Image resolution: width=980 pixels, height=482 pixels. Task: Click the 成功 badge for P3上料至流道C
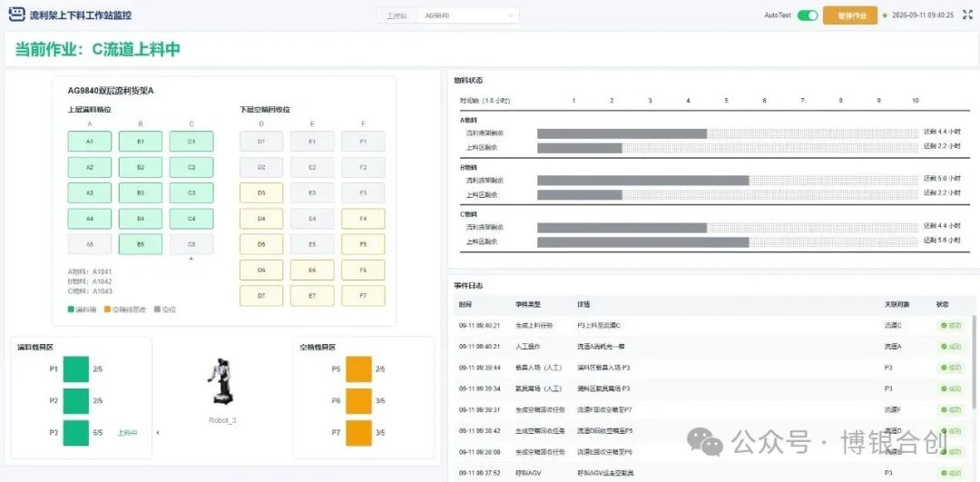coord(953,325)
